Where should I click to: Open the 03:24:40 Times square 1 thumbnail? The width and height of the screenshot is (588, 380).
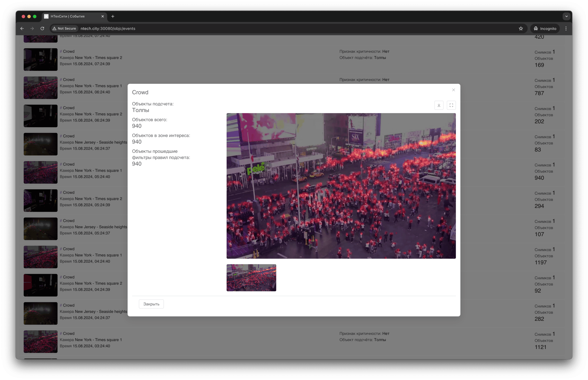tap(41, 341)
